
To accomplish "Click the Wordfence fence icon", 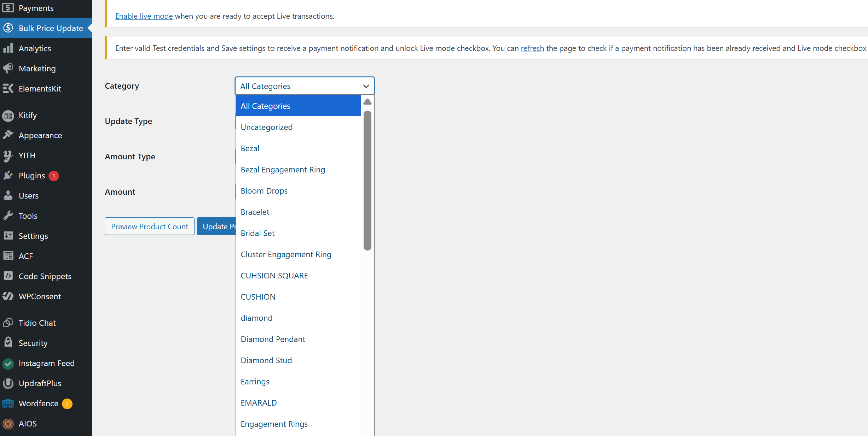I will (8, 403).
